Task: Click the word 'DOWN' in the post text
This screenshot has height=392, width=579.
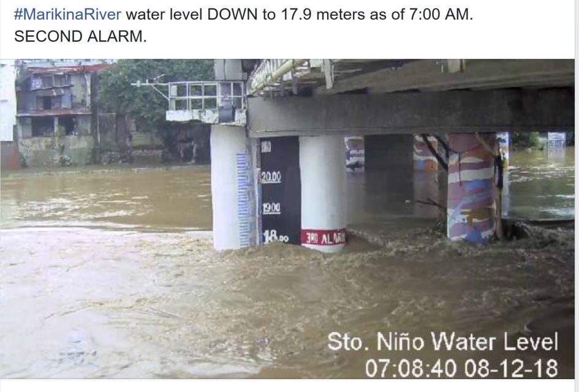Action: point(232,15)
